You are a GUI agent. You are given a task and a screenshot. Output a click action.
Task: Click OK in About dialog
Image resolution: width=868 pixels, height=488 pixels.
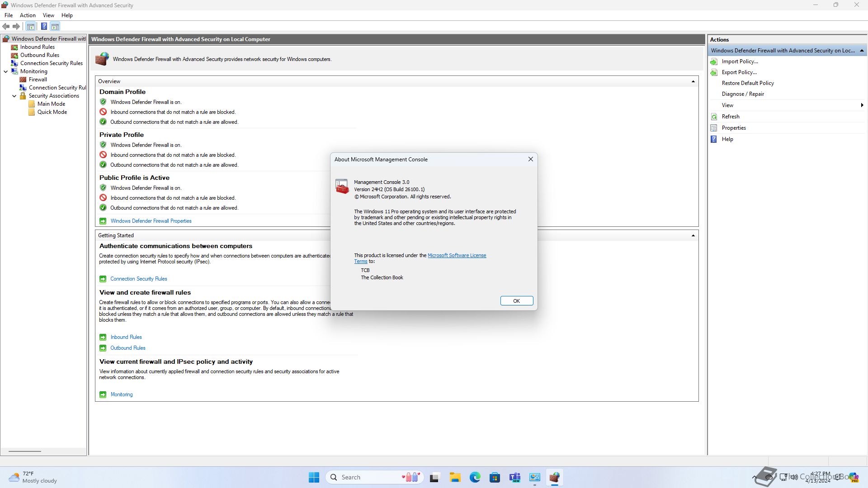point(516,301)
